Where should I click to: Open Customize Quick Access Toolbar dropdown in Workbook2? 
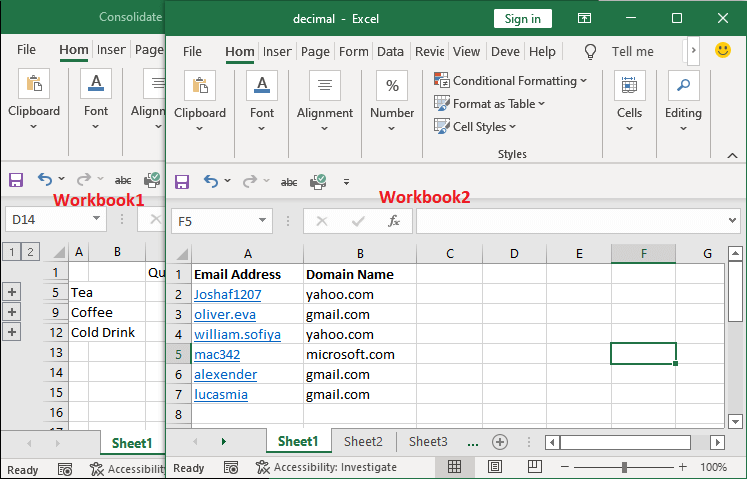click(x=346, y=182)
